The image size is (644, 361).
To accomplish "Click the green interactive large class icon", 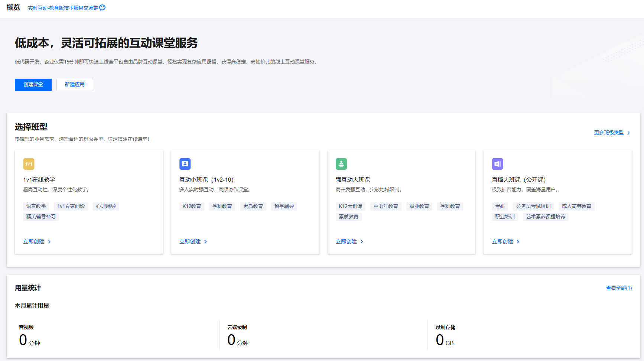I will [x=341, y=164].
